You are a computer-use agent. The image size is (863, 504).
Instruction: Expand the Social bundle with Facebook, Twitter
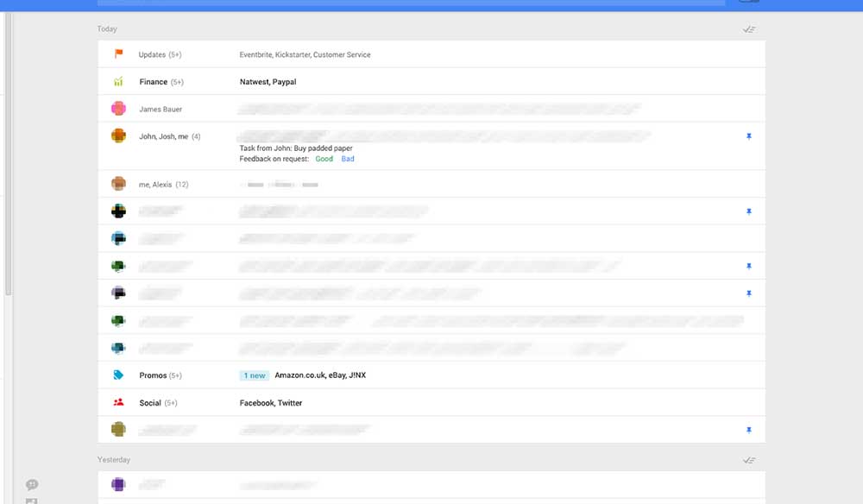[270, 403]
